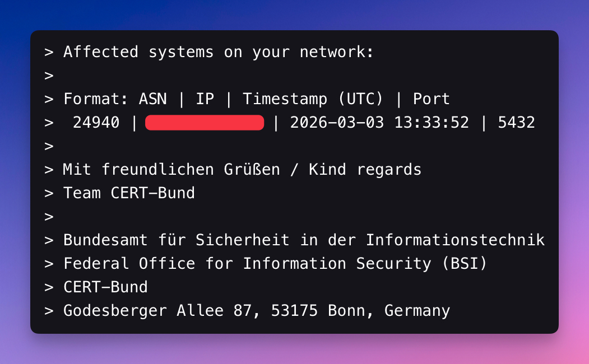Screen dimensions: 589x364
Task: Click the "Port" column header text
Action: click(432, 99)
